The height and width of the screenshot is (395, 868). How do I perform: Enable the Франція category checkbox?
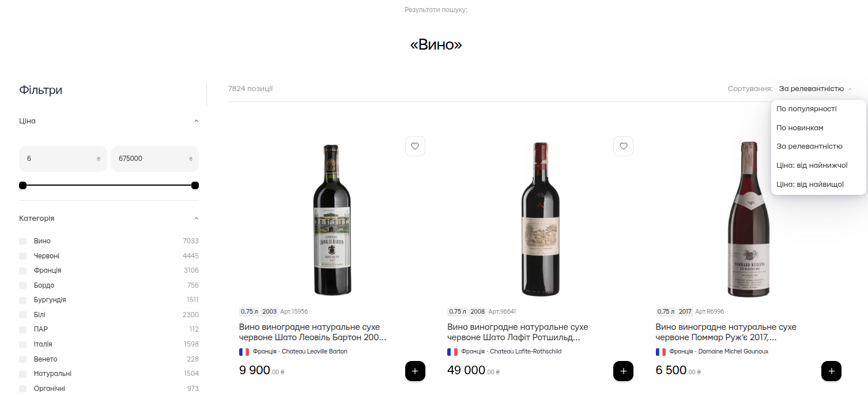pyautogui.click(x=23, y=271)
